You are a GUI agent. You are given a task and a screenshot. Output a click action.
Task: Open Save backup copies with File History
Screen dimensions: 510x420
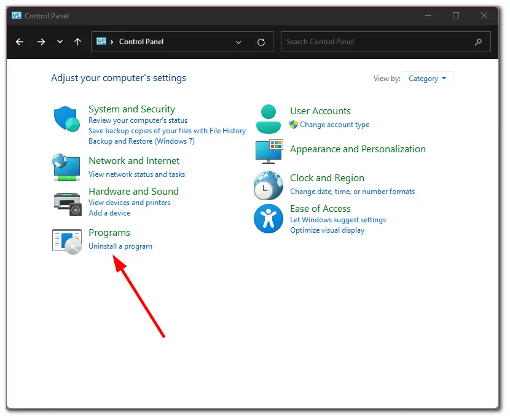[x=167, y=131]
